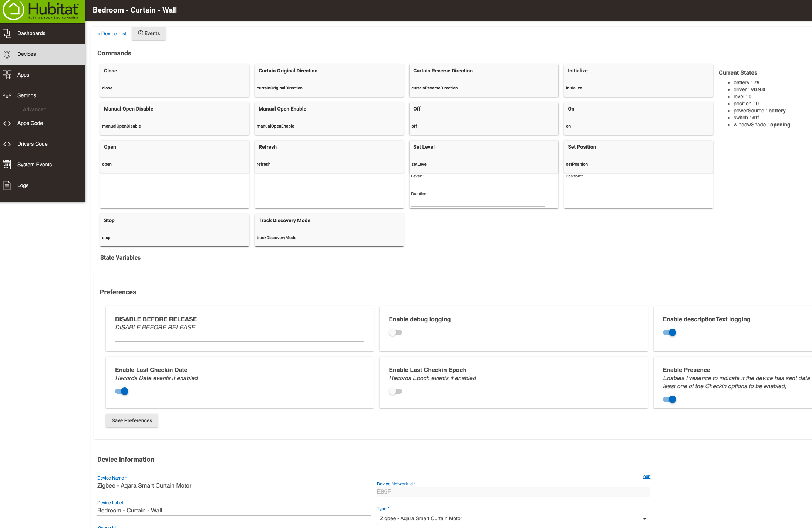Click the Device Label field

click(234, 511)
